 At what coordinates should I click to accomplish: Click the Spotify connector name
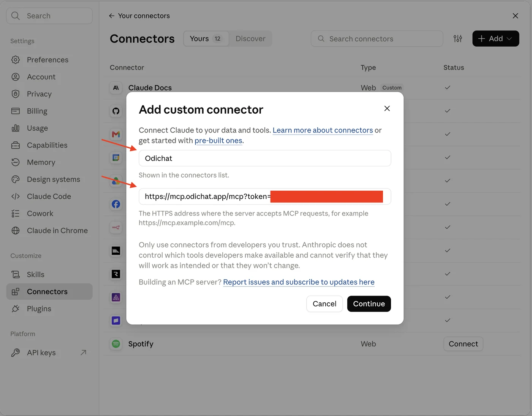[141, 344]
